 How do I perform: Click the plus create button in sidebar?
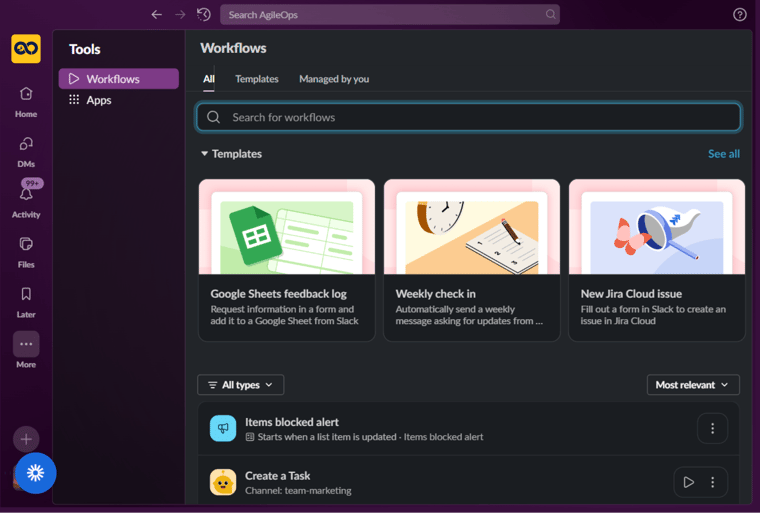click(26, 439)
